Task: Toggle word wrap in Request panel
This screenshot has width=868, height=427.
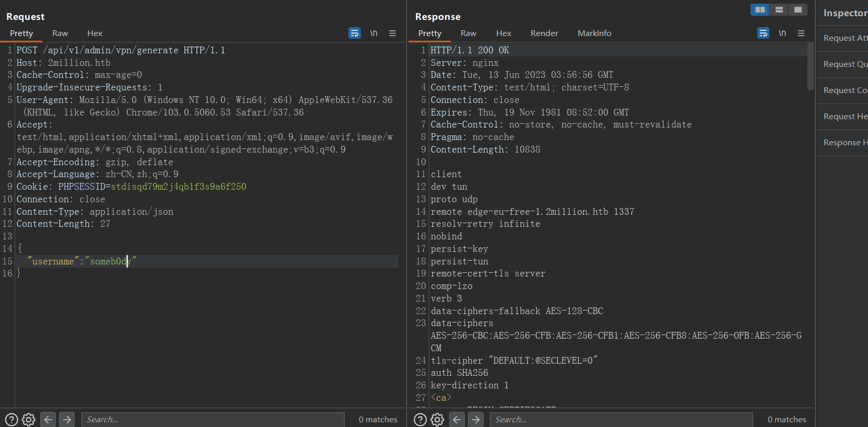Action: point(355,33)
